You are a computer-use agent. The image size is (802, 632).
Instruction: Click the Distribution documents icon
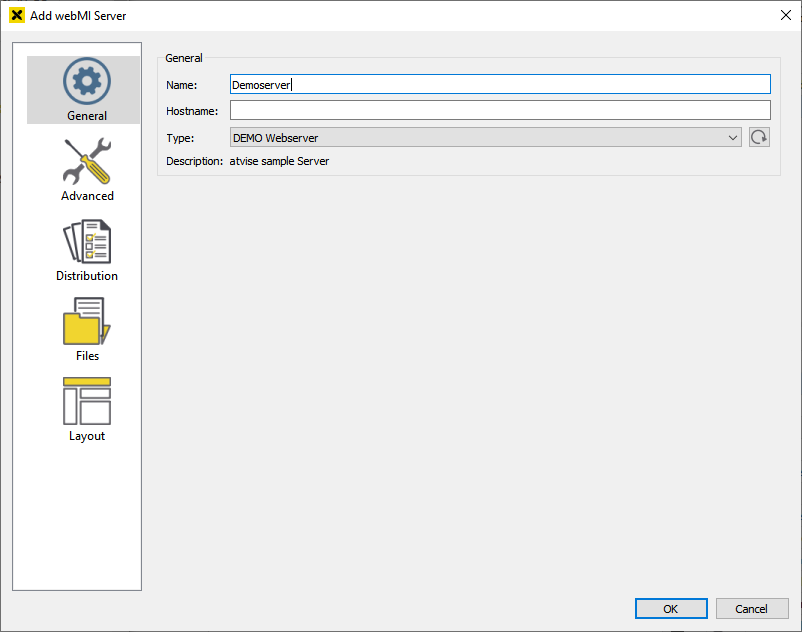pos(86,242)
